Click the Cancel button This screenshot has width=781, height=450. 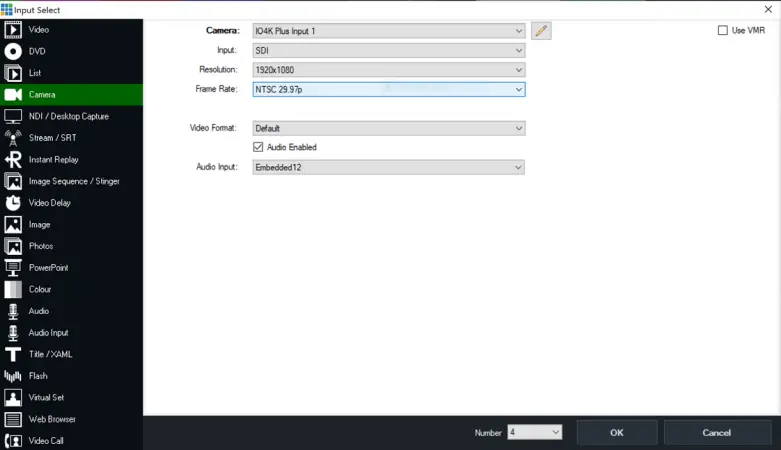coord(717,433)
